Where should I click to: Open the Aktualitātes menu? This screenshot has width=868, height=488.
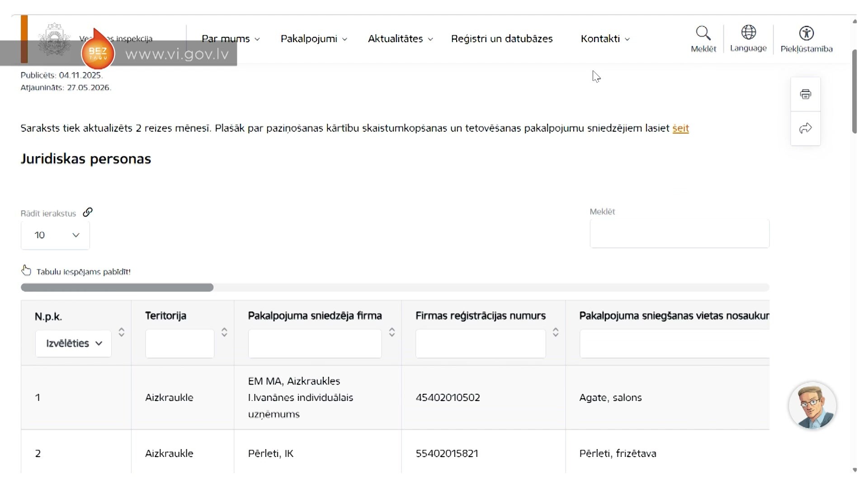coord(401,39)
